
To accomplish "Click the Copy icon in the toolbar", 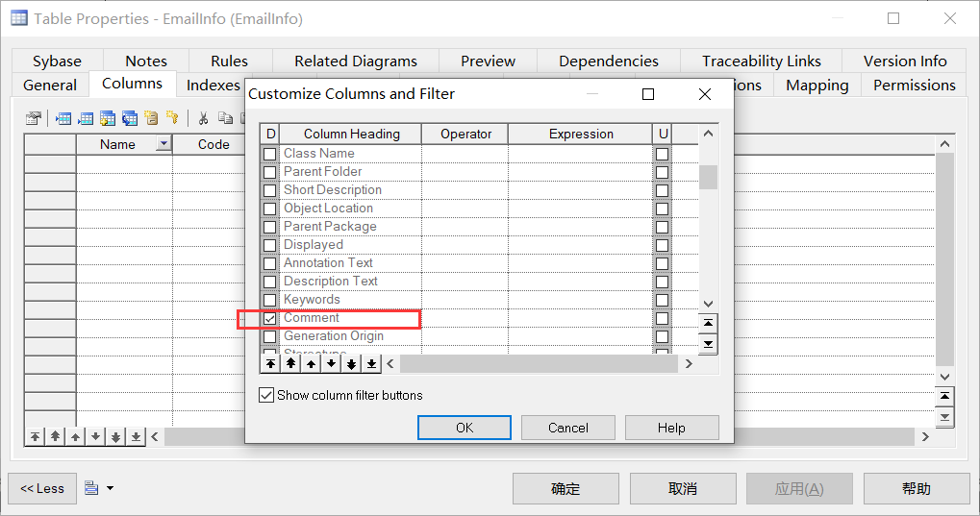I will click(224, 118).
